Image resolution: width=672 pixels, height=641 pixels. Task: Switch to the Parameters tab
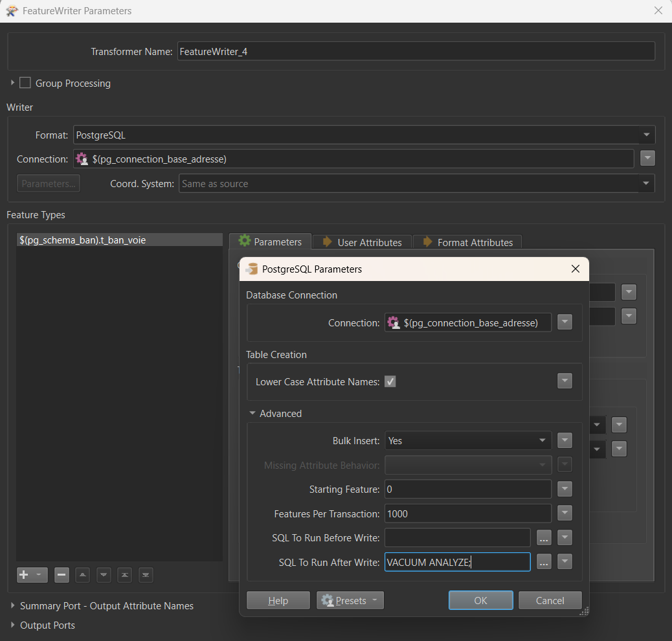[270, 242]
